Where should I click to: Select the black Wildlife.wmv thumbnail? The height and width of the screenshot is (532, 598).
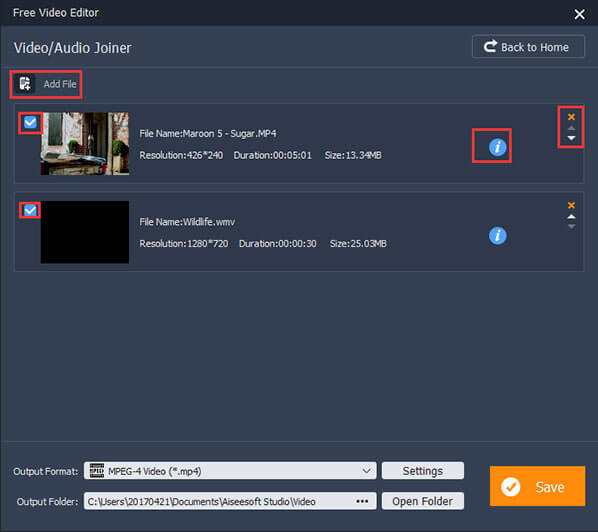(85, 232)
